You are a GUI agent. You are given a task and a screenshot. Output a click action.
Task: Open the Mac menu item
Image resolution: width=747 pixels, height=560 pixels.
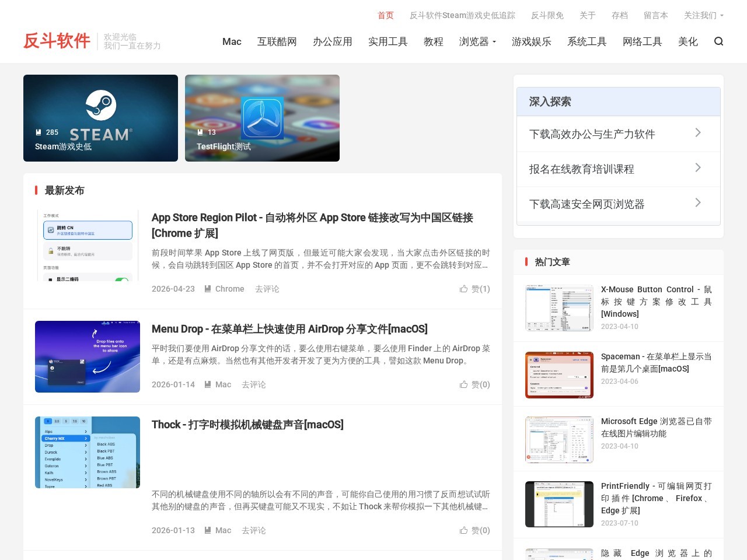coord(232,41)
